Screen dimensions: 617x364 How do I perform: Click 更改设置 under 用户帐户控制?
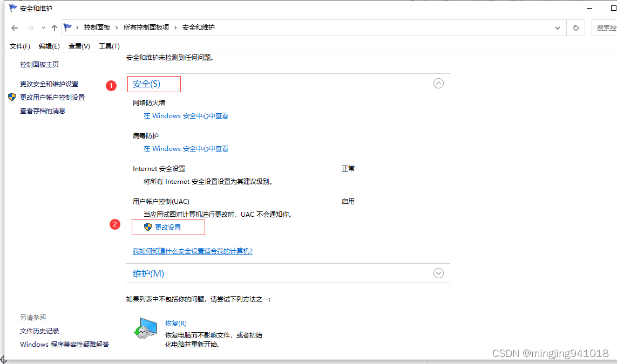coord(168,227)
